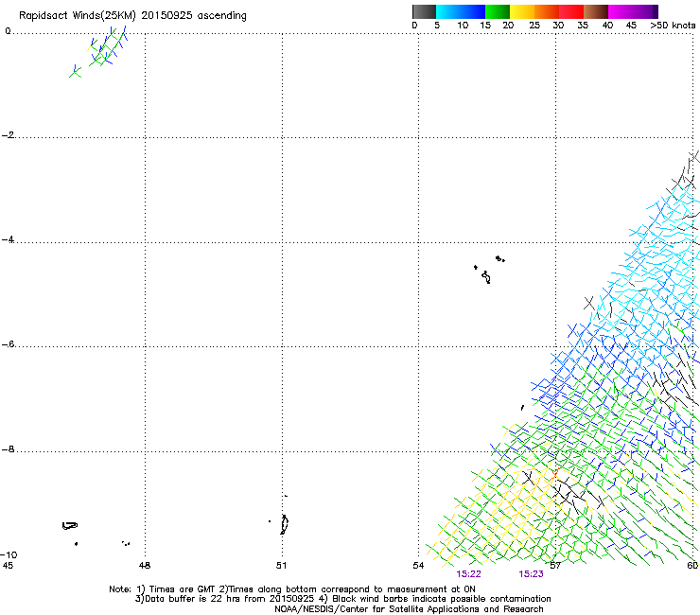Click the latitude label -2
Image resolution: width=700 pixels, height=615 pixels.
(8, 135)
